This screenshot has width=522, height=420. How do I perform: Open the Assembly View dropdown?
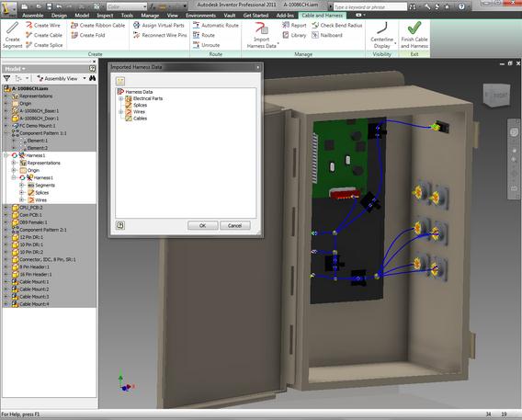62,78
